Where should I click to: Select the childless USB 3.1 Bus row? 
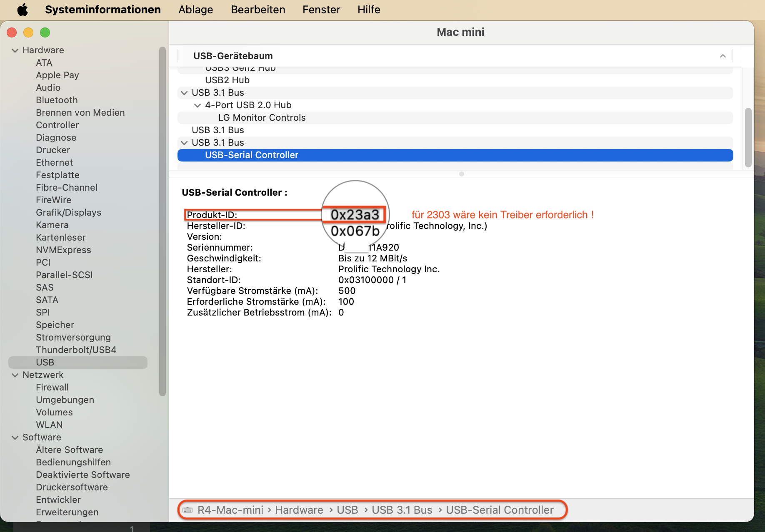click(x=455, y=130)
